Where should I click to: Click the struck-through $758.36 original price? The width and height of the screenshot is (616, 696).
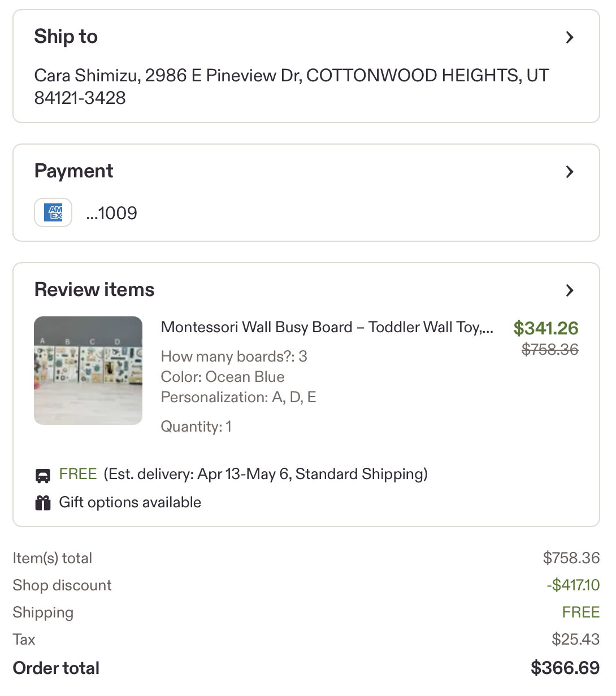[x=550, y=350]
